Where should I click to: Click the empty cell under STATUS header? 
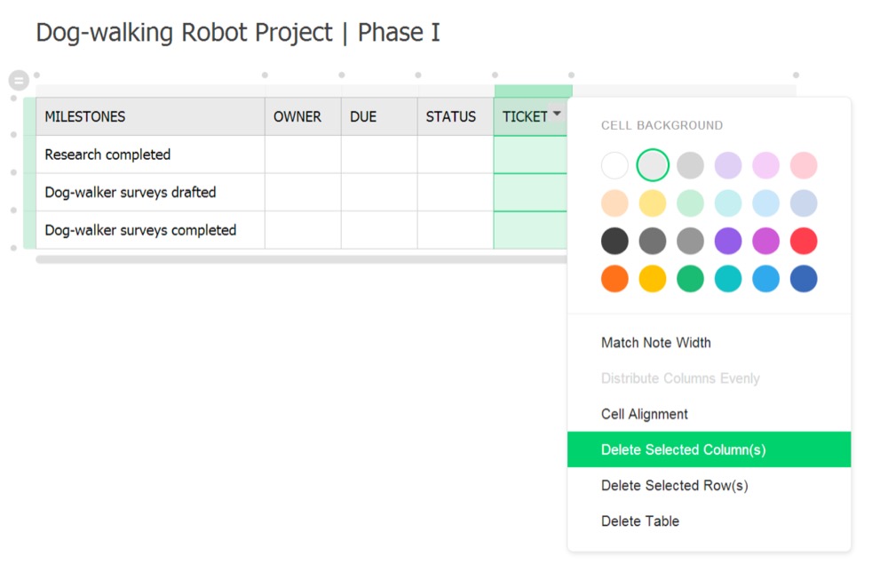[455, 155]
